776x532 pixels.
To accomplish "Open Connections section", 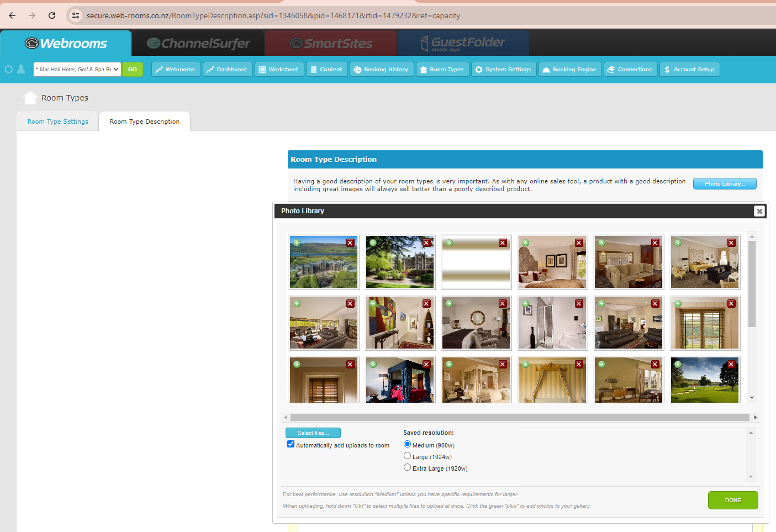I will pos(630,70).
